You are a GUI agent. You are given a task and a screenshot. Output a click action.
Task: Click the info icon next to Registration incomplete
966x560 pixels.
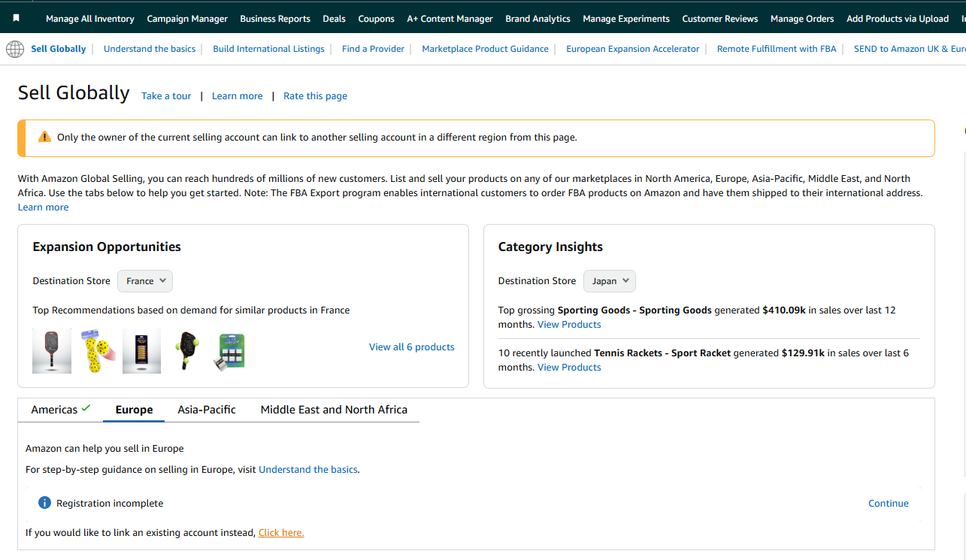coord(44,503)
